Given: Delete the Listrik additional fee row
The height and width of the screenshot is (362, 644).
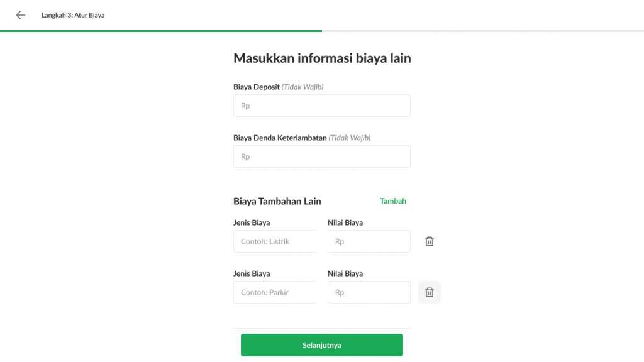Looking at the screenshot, I should [429, 241].
